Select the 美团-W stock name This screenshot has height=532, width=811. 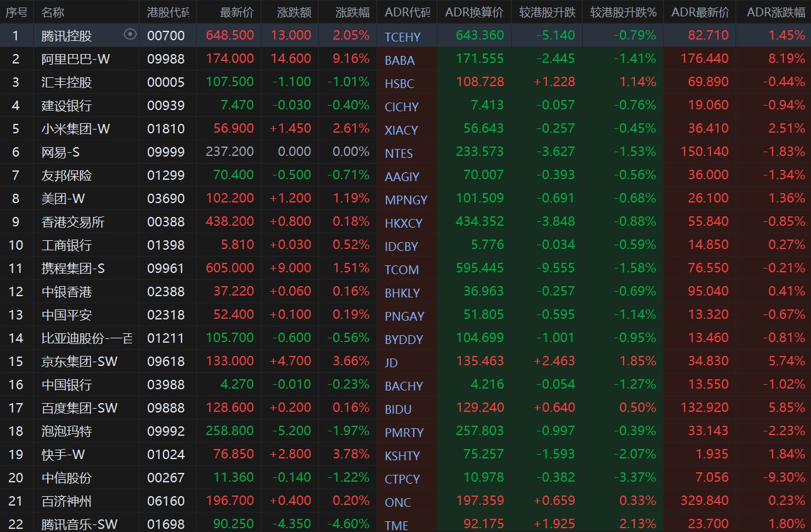[62, 198]
